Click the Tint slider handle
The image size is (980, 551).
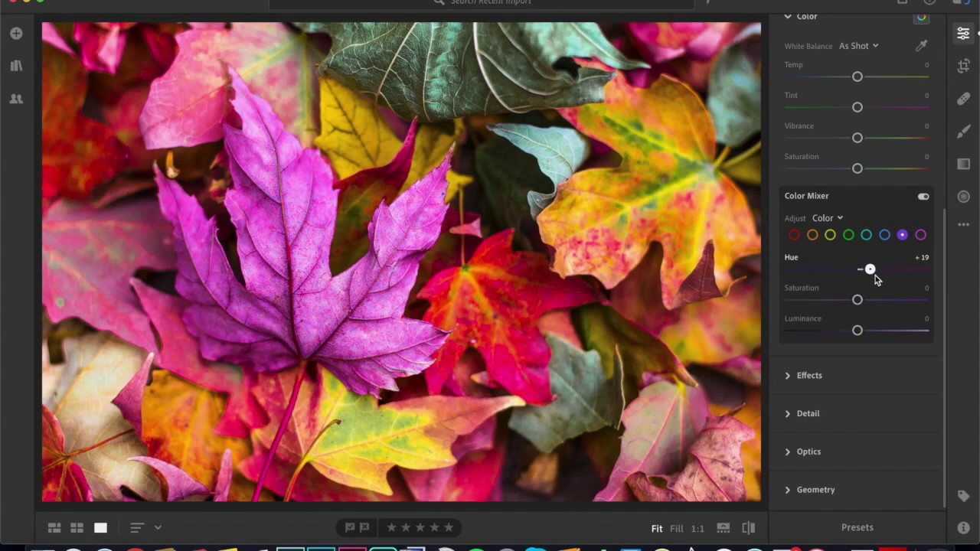857,107
